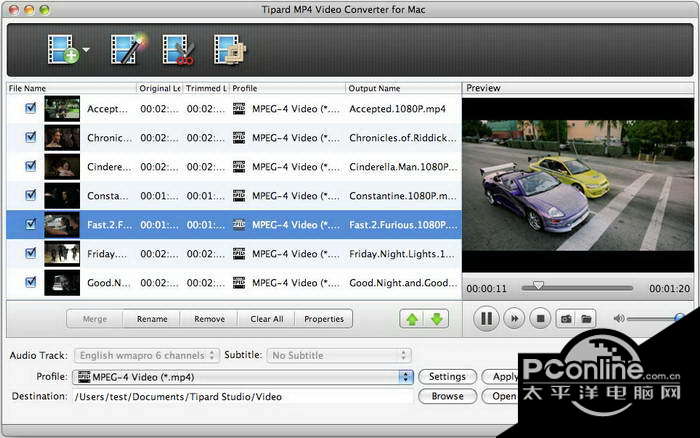This screenshot has height=438, width=700.
Task: Uncheck the Good Night and Good checkbox
Action: pos(30,282)
